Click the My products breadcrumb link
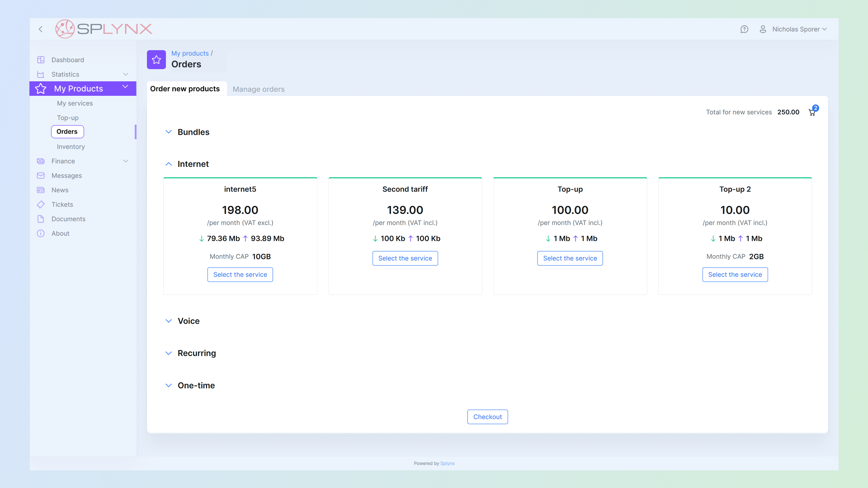This screenshot has width=868, height=488. (x=190, y=53)
